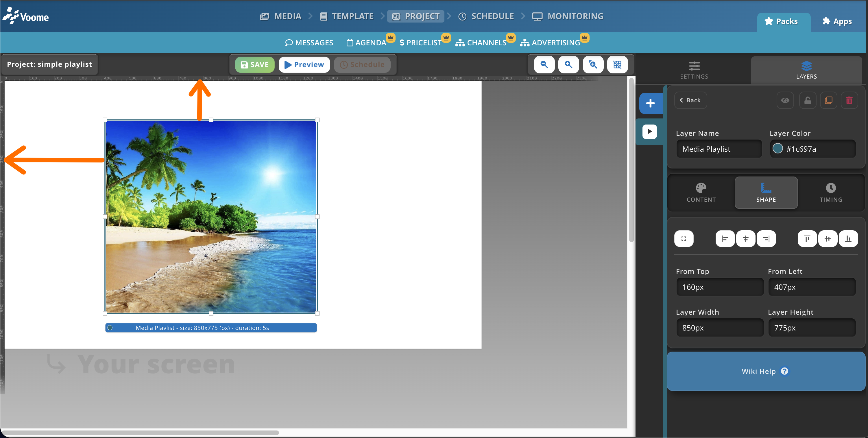Image resolution: width=868 pixels, height=438 pixels.
Task: Click the zoom in magnifier icon
Action: [x=568, y=64]
